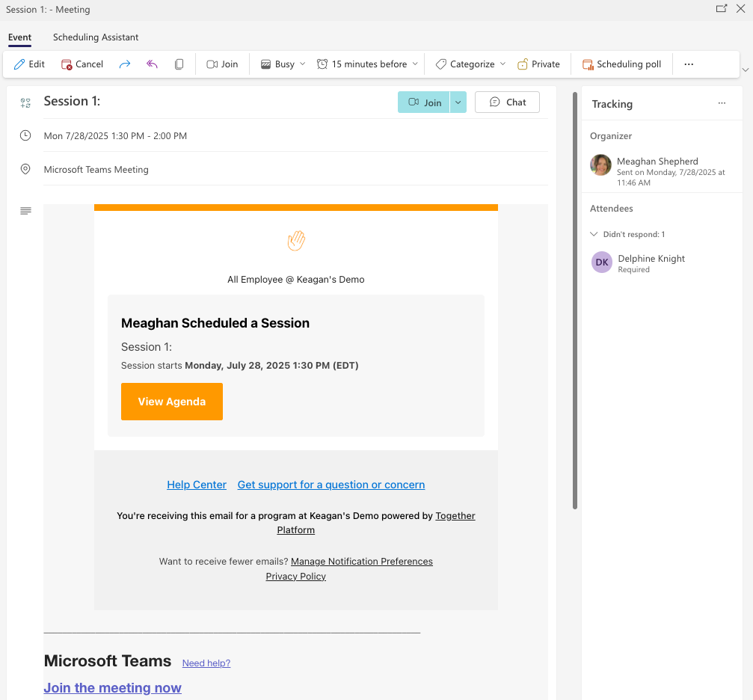The image size is (753, 700).
Task: Click the blue Forward arrow icon
Action: point(125,64)
